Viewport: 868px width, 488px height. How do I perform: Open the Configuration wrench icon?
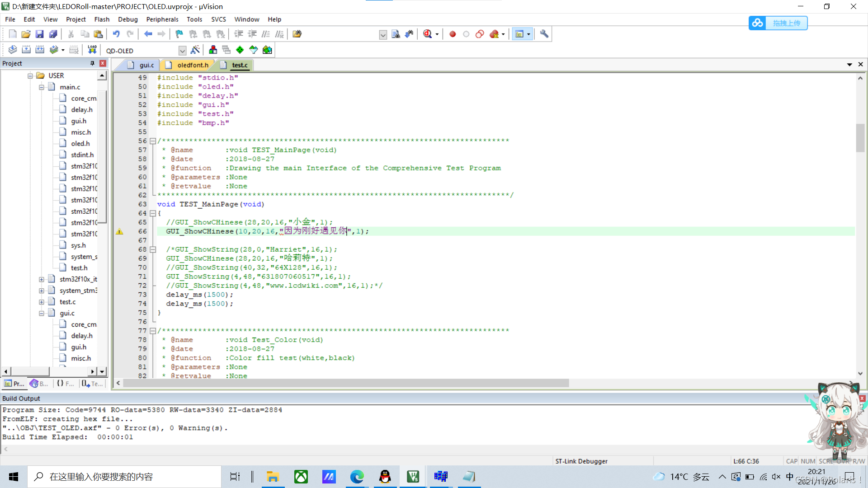(544, 34)
